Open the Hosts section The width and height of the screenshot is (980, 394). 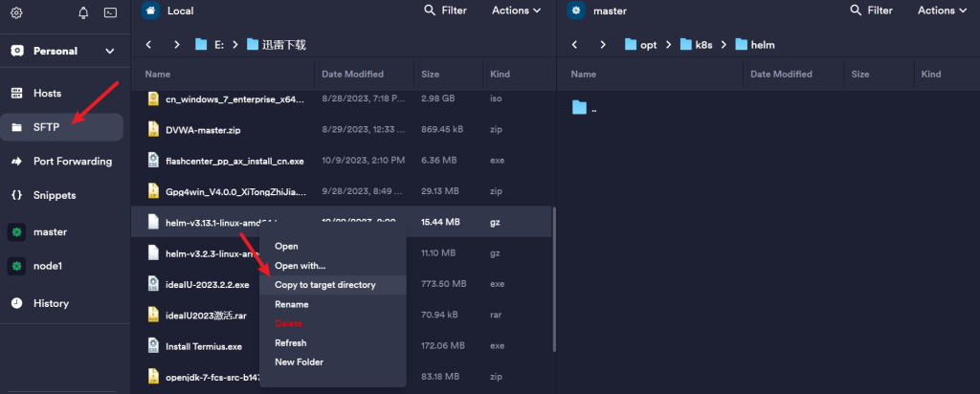point(47,93)
